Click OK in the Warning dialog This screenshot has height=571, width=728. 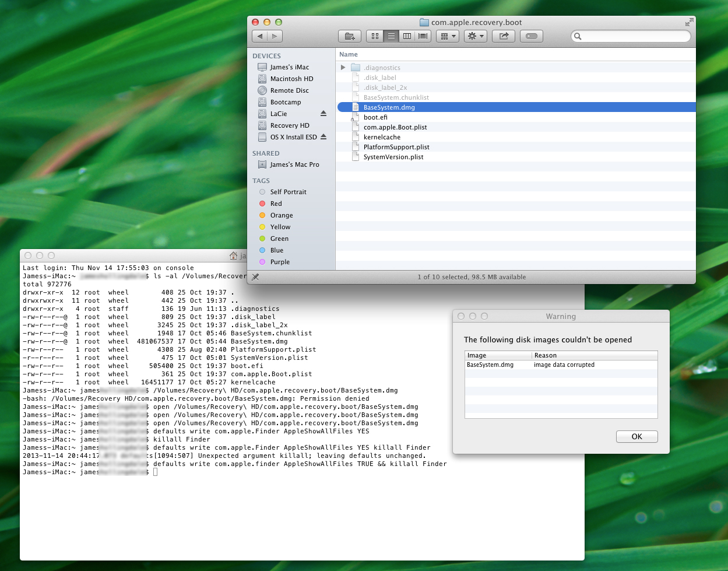[x=636, y=436]
